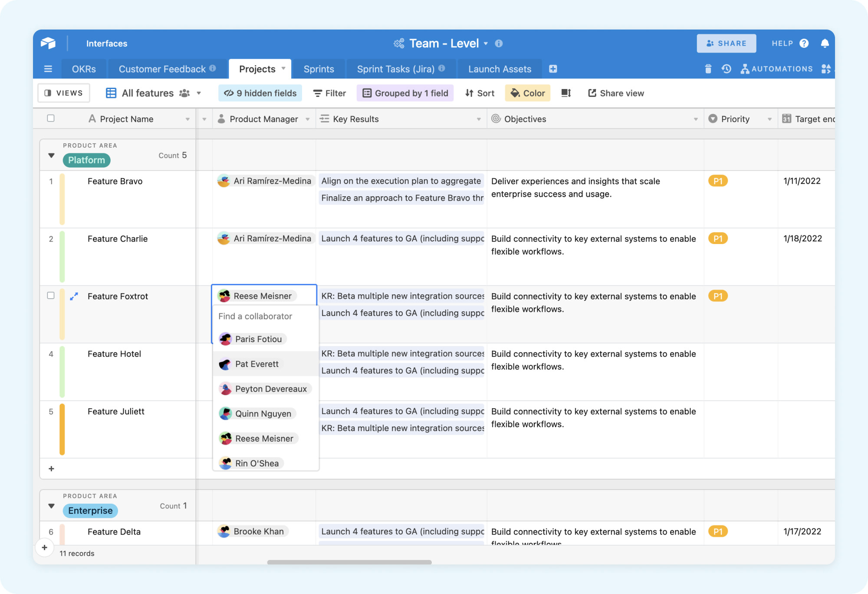Open the Airtable home logo
The image size is (868, 594).
pyautogui.click(x=48, y=43)
